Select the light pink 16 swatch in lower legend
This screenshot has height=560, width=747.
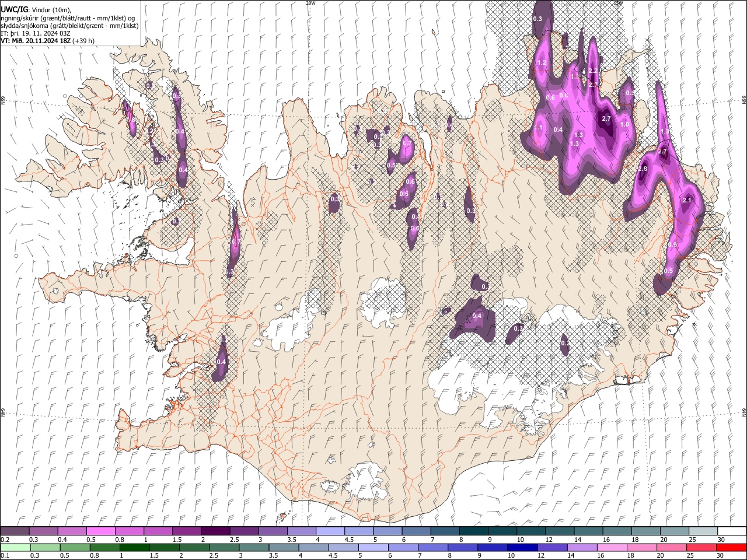click(x=612, y=547)
